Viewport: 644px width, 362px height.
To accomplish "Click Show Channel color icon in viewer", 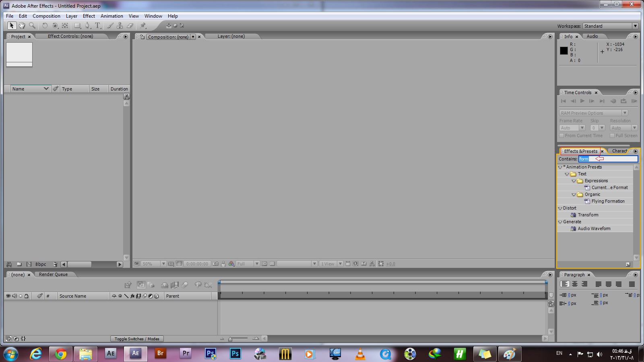I will coord(231,264).
